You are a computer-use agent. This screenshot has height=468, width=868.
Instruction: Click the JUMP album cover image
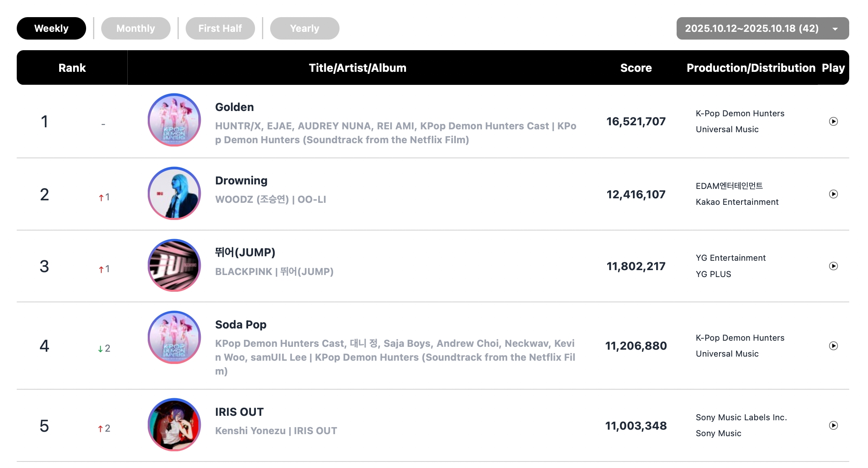(174, 265)
